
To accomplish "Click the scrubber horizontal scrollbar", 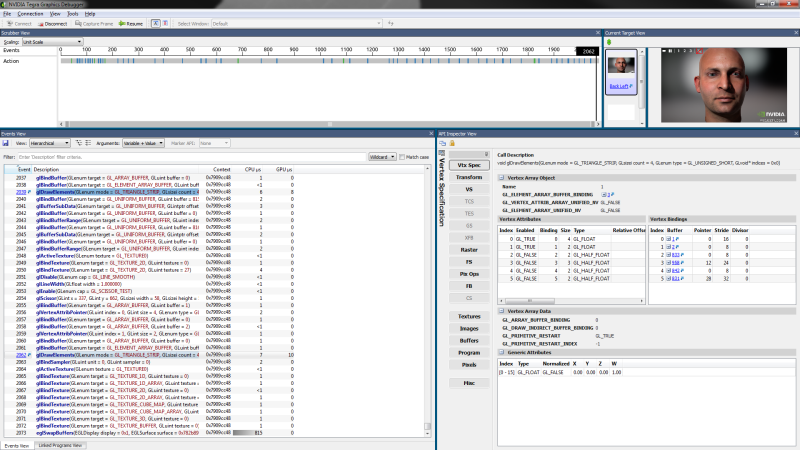I will coord(329,124).
